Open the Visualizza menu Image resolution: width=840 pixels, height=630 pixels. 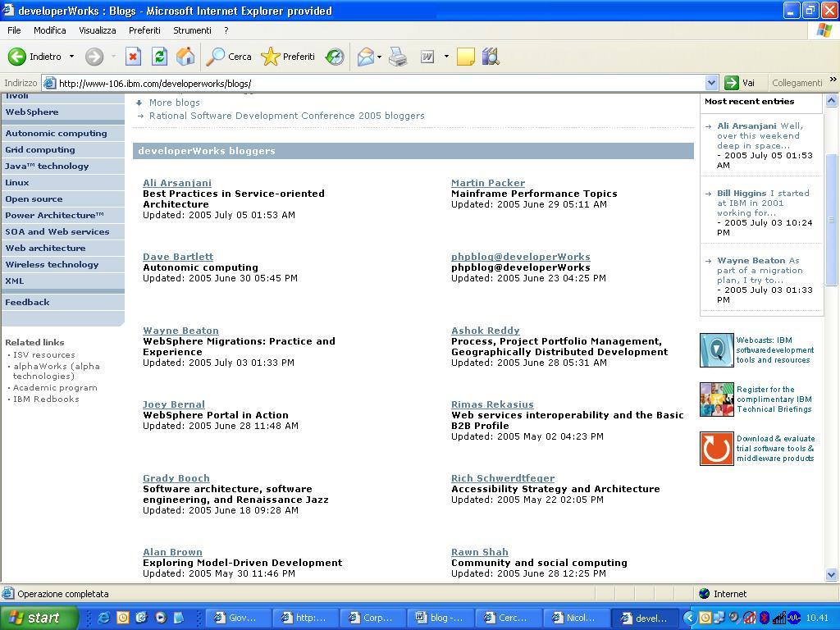click(98, 30)
